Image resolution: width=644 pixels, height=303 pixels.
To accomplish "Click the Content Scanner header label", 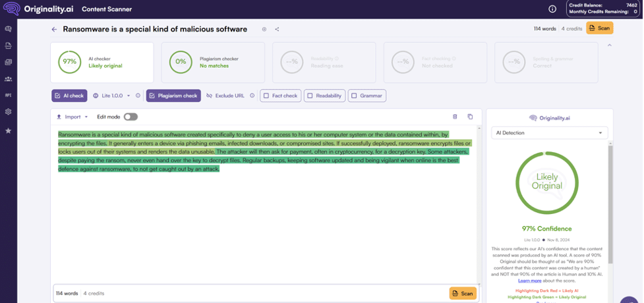I will click(x=107, y=9).
